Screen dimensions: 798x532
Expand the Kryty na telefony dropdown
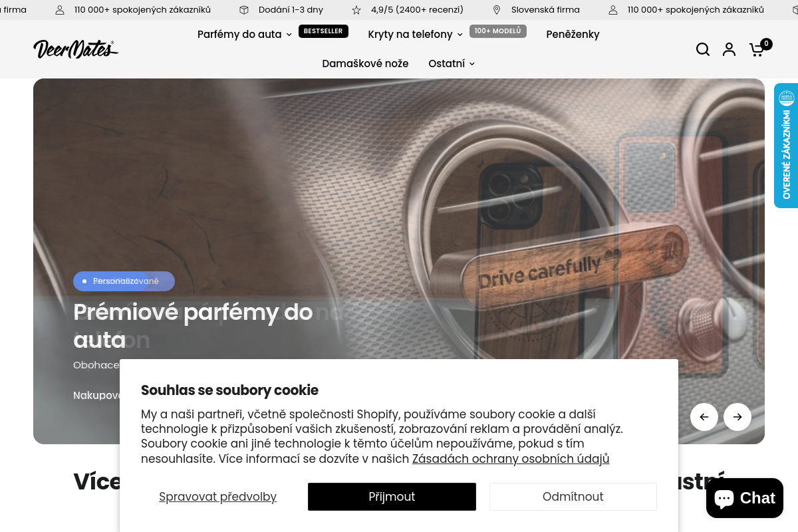point(415,34)
